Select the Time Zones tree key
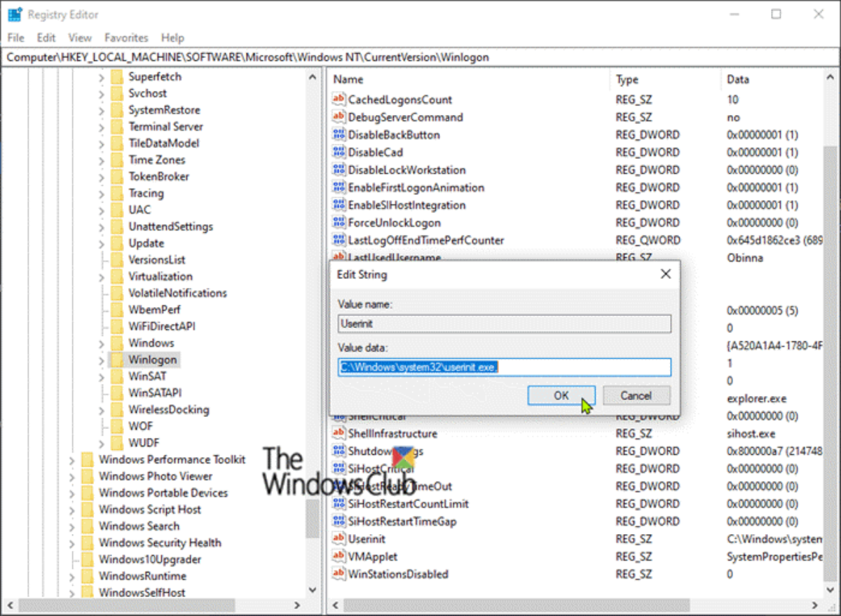This screenshot has width=841, height=616. (157, 160)
